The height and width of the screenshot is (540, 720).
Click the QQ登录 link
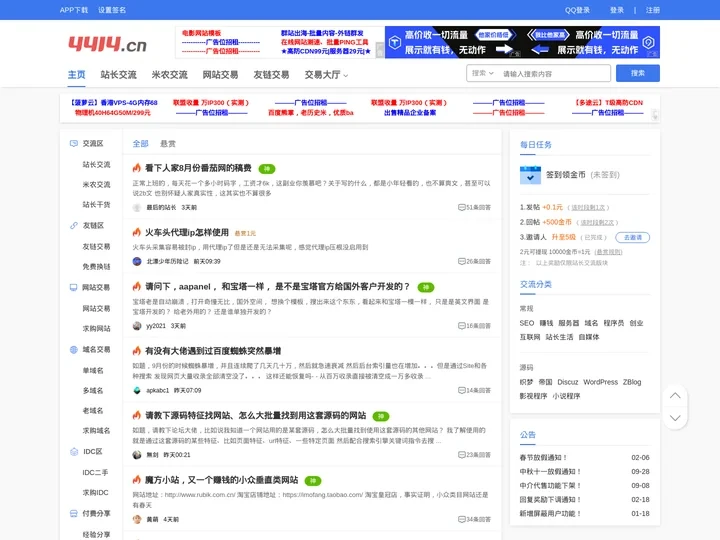pyautogui.click(x=577, y=10)
